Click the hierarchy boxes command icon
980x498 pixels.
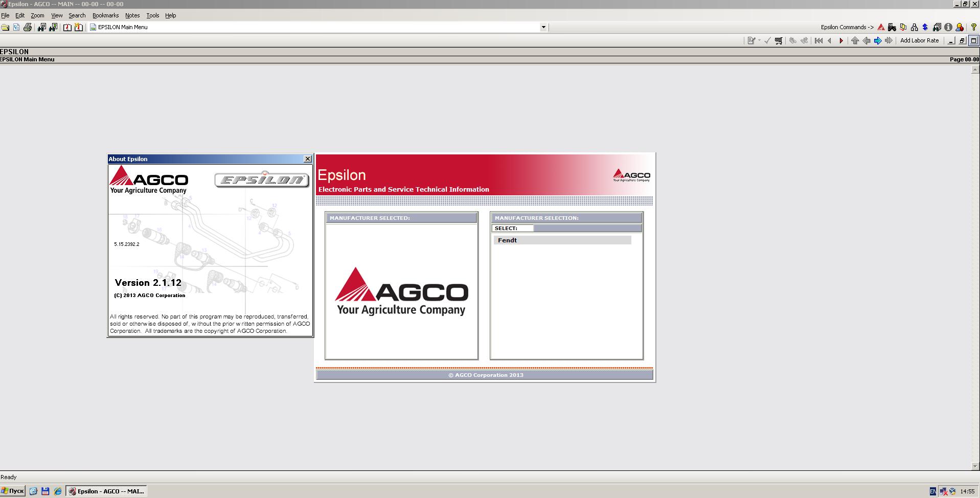pos(915,27)
